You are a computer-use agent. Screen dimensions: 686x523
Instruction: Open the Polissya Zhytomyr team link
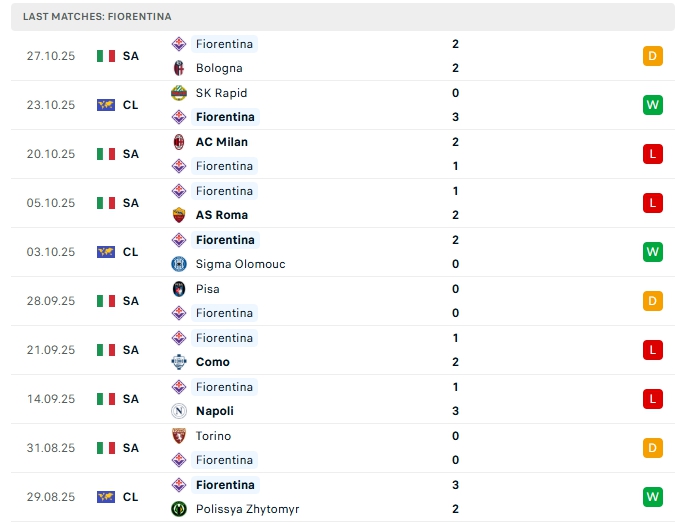tap(247, 509)
